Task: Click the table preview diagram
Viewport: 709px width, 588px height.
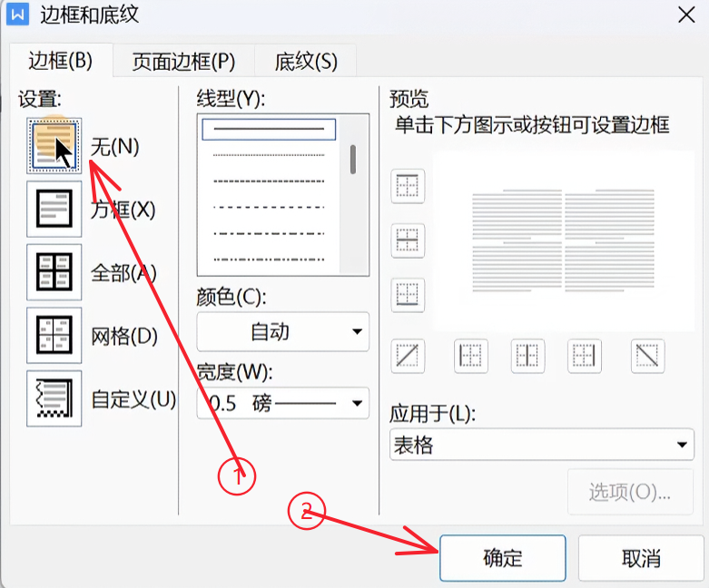Action: point(564,240)
